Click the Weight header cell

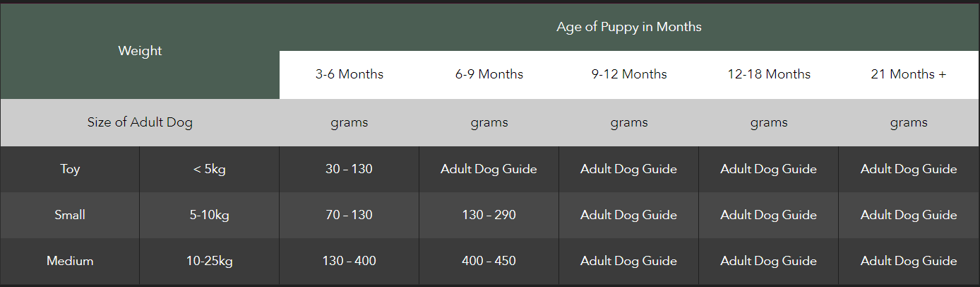(x=140, y=51)
